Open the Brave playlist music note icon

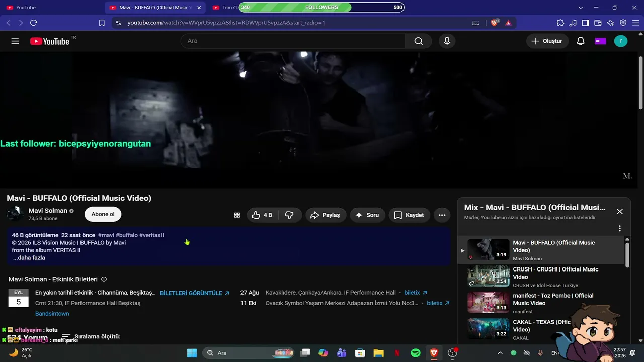click(x=573, y=23)
